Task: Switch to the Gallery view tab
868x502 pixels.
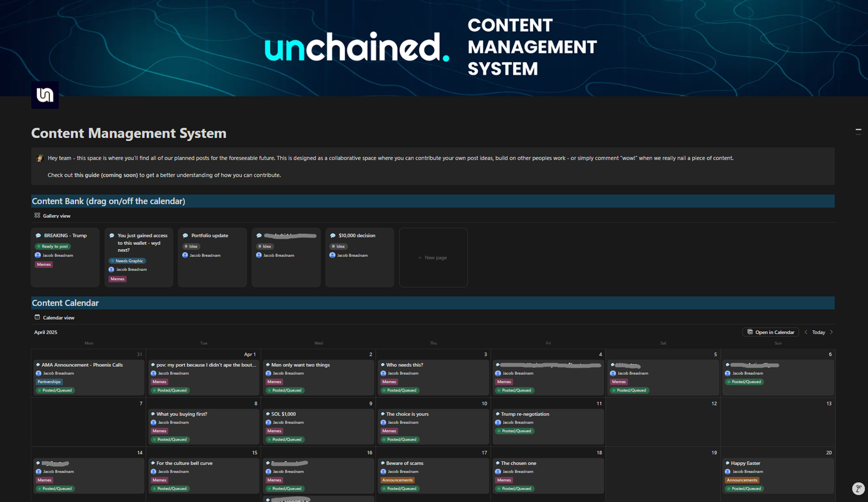Action: point(57,216)
